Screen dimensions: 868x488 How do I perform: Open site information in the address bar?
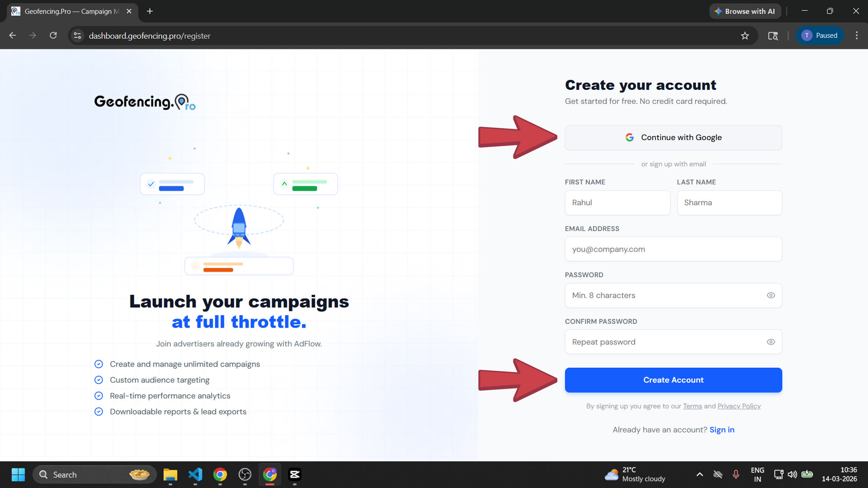[77, 35]
